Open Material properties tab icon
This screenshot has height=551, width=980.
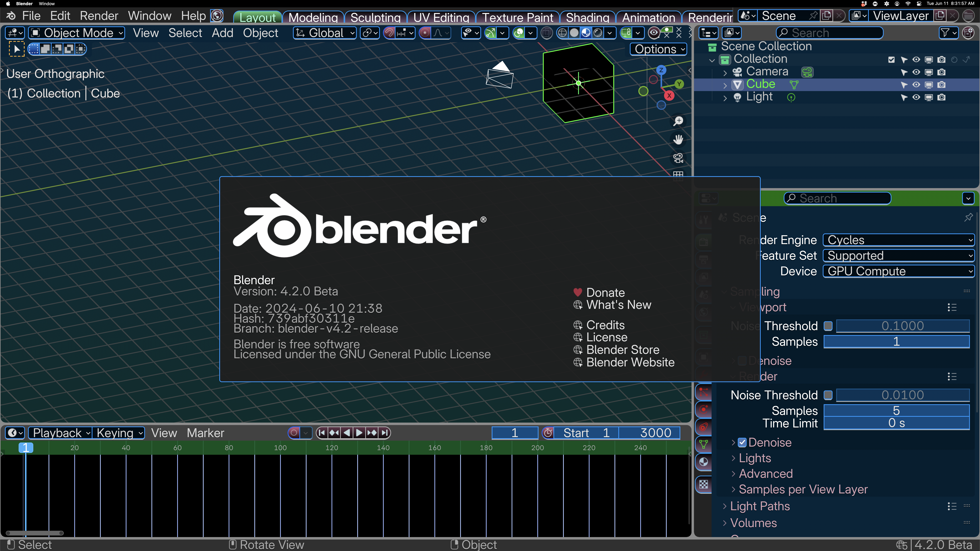tap(703, 462)
